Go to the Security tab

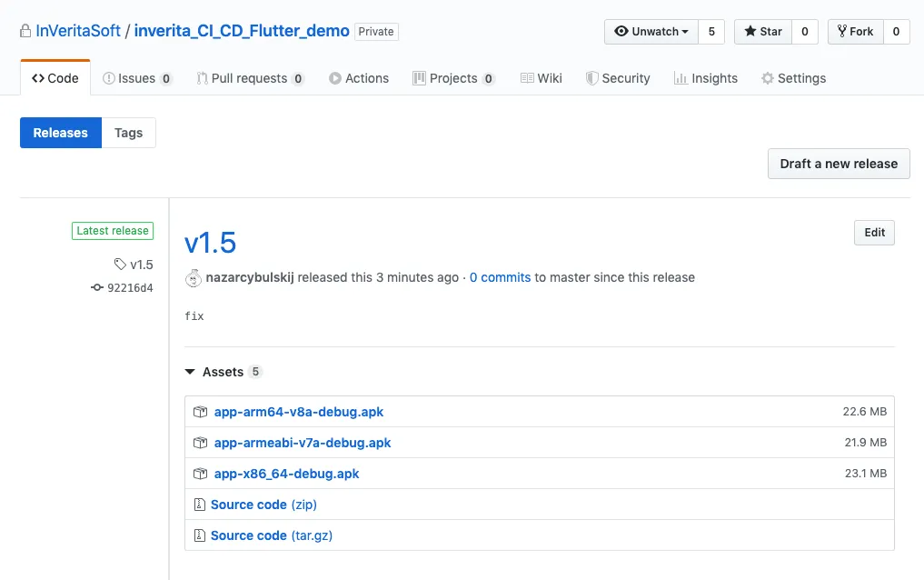point(618,78)
